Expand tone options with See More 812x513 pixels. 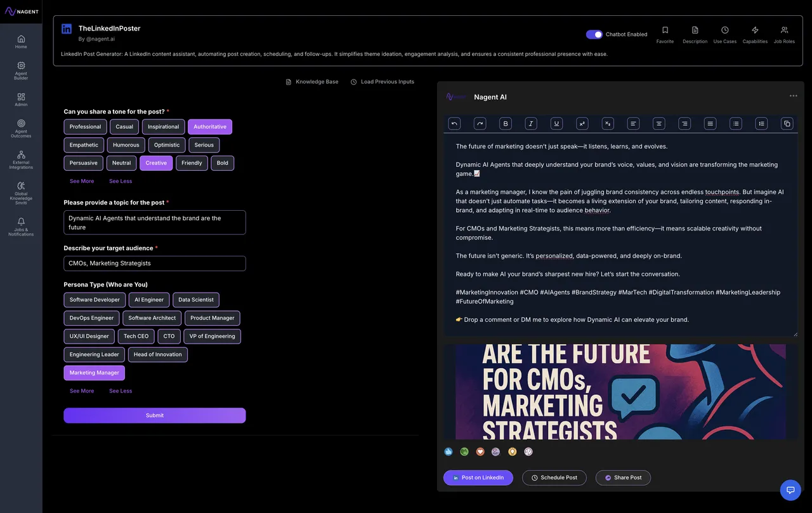tap(82, 181)
